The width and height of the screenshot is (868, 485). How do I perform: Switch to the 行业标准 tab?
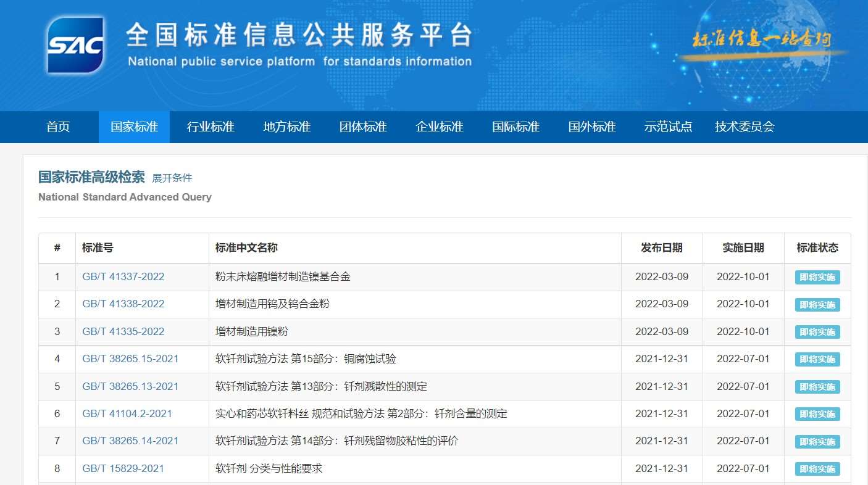tap(211, 127)
